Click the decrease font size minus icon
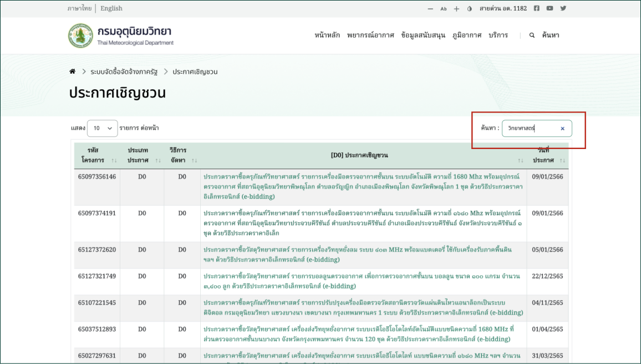The image size is (641, 364). [430, 9]
